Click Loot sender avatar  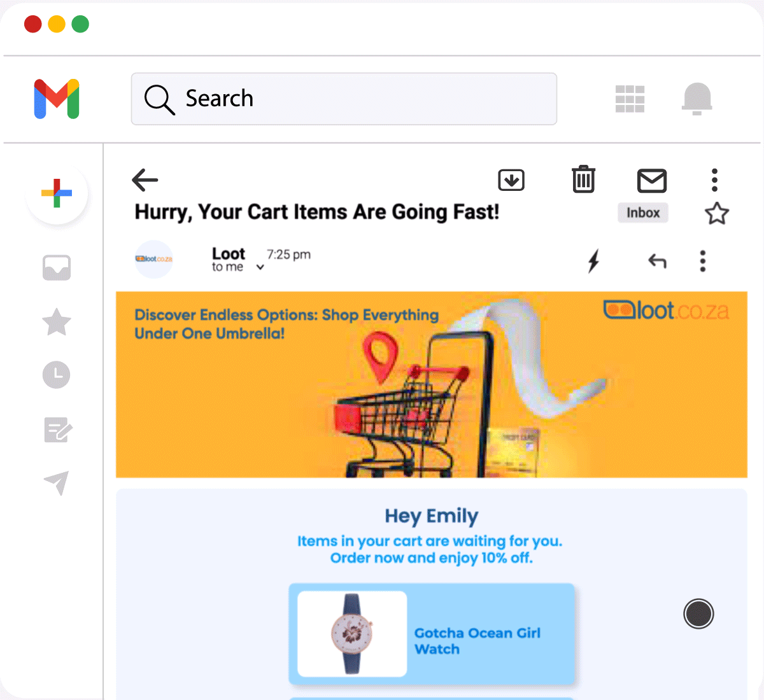click(154, 259)
